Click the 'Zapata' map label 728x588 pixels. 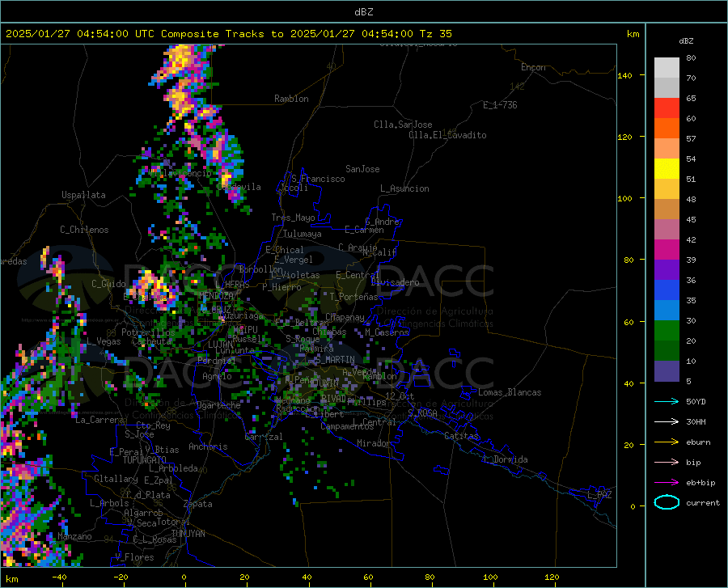click(x=198, y=504)
